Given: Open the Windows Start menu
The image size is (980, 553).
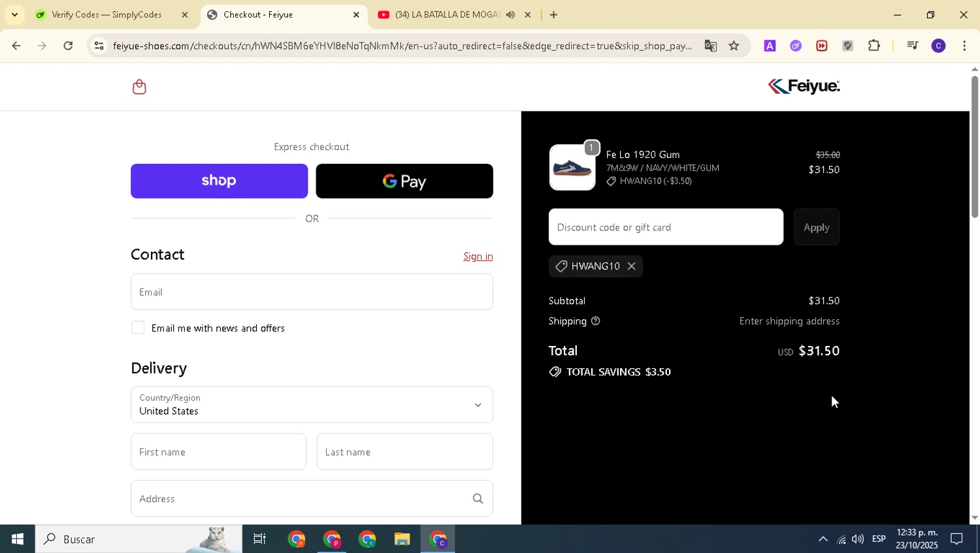Looking at the screenshot, I should [x=17, y=539].
